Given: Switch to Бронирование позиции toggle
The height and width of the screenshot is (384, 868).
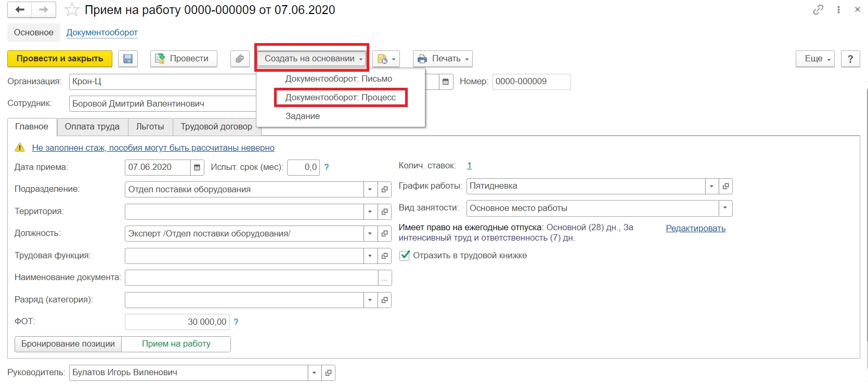Looking at the screenshot, I should click(x=68, y=344).
